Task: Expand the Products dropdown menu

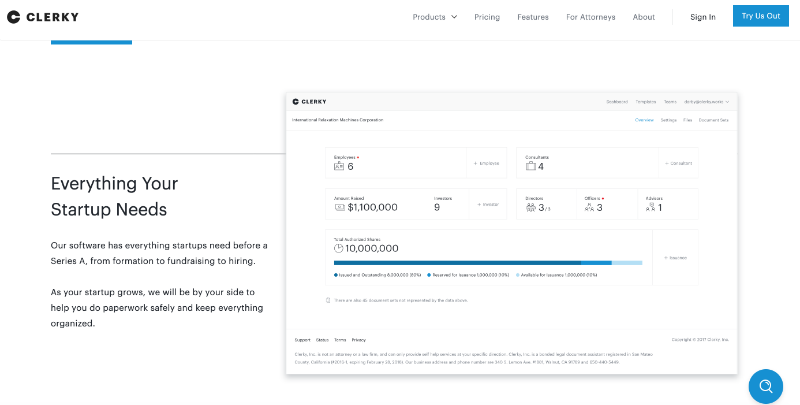Action: click(435, 17)
